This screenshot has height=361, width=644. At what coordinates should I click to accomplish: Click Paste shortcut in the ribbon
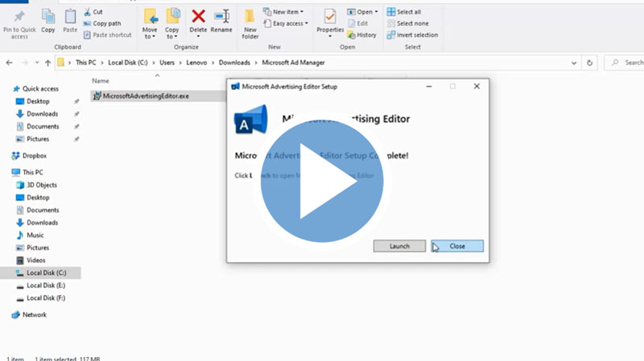(108, 35)
